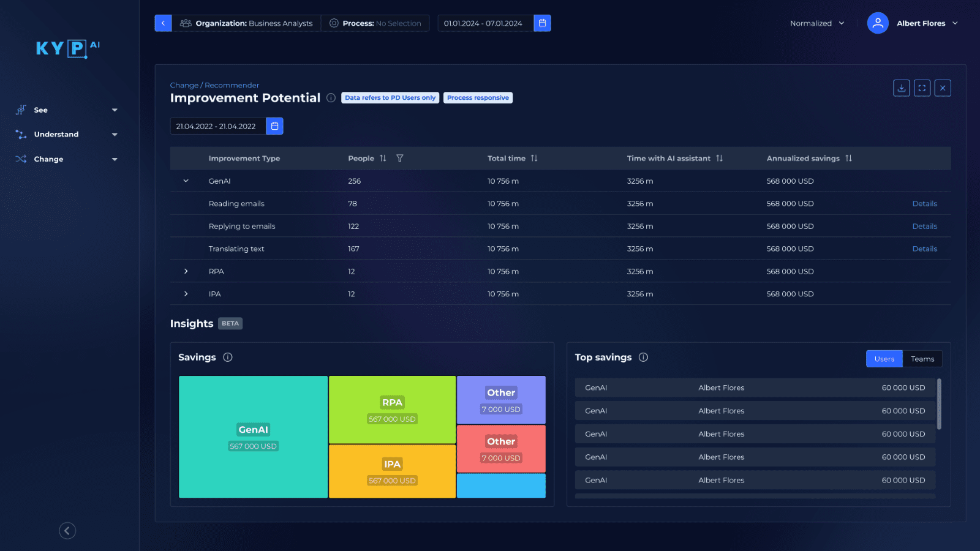View Details for Reading emails

click(925, 203)
